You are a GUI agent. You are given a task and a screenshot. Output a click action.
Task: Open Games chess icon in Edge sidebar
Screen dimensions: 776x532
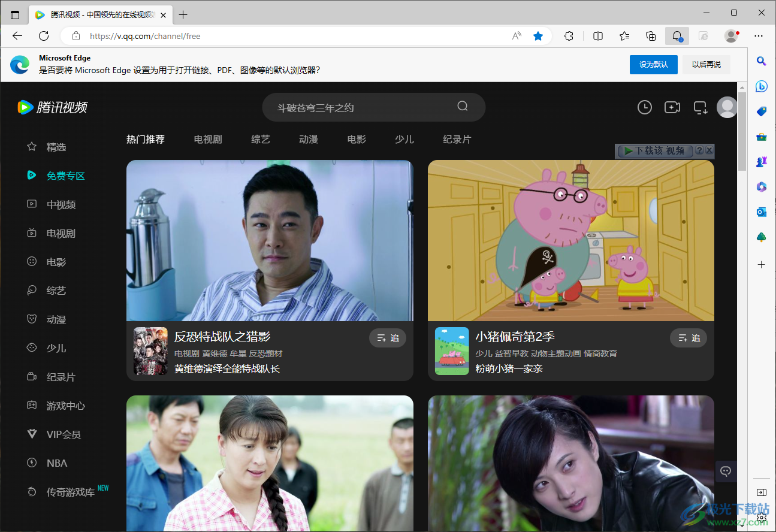tap(761, 162)
